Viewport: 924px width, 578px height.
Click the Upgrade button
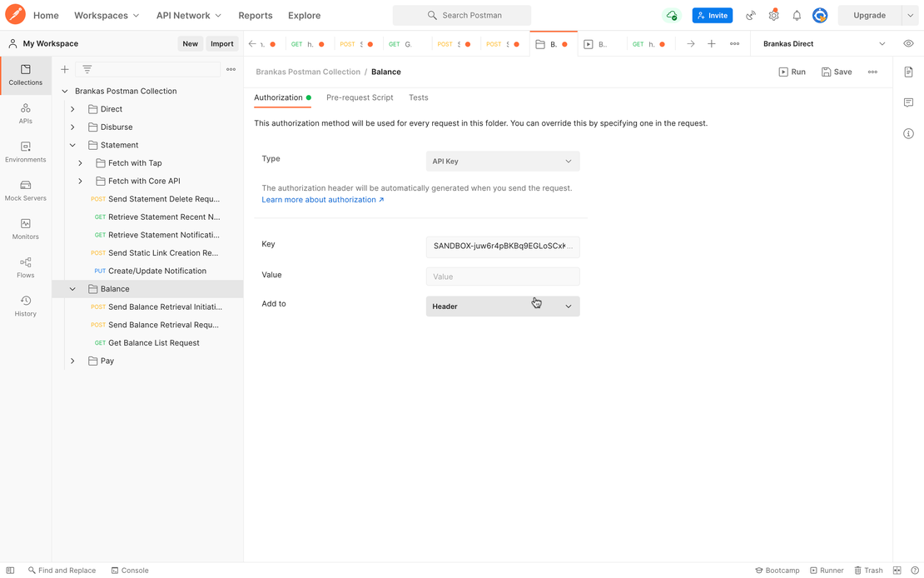coord(869,15)
